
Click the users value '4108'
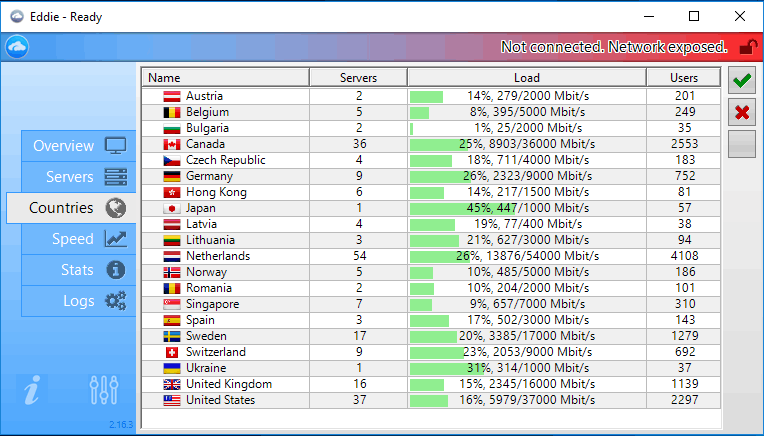pos(685,256)
